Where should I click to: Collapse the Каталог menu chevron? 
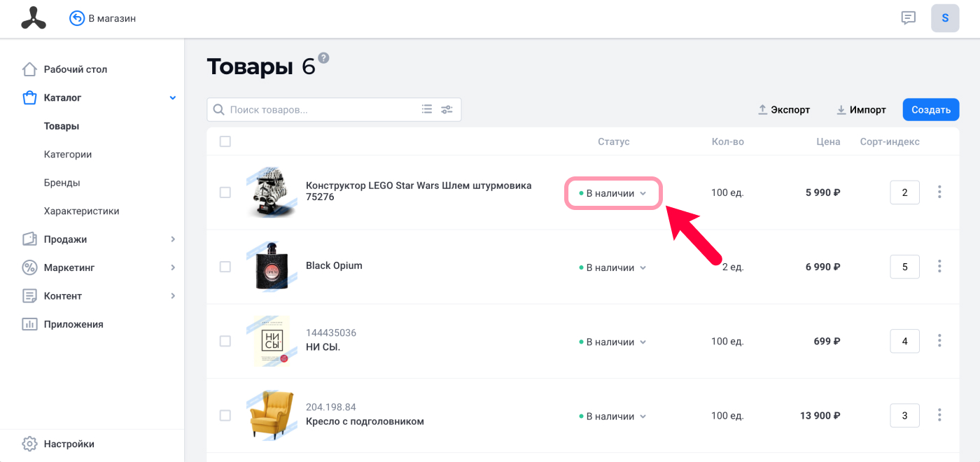click(173, 98)
